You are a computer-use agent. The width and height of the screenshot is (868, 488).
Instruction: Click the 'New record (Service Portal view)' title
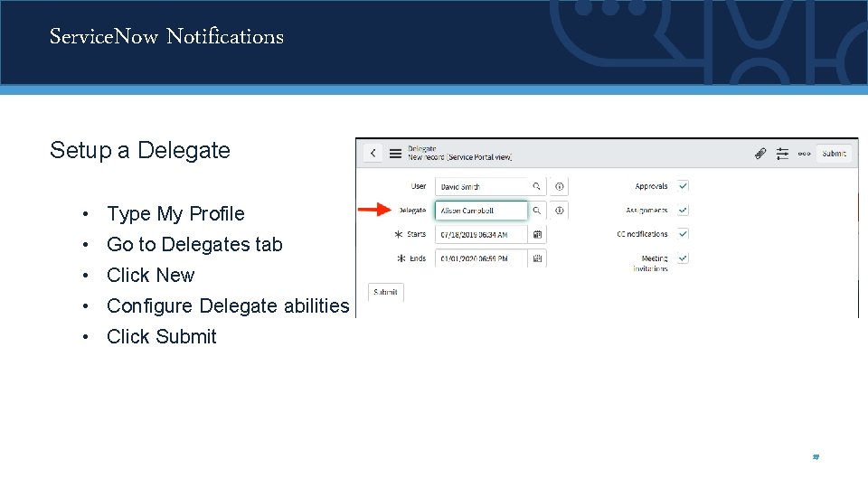(460, 157)
